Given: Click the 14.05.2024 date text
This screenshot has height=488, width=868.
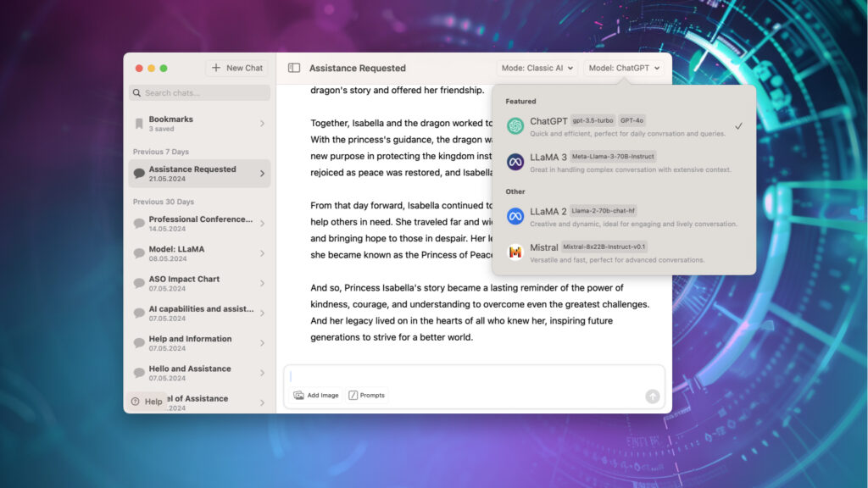Looking at the screenshot, I should pyautogui.click(x=167, y=229).
